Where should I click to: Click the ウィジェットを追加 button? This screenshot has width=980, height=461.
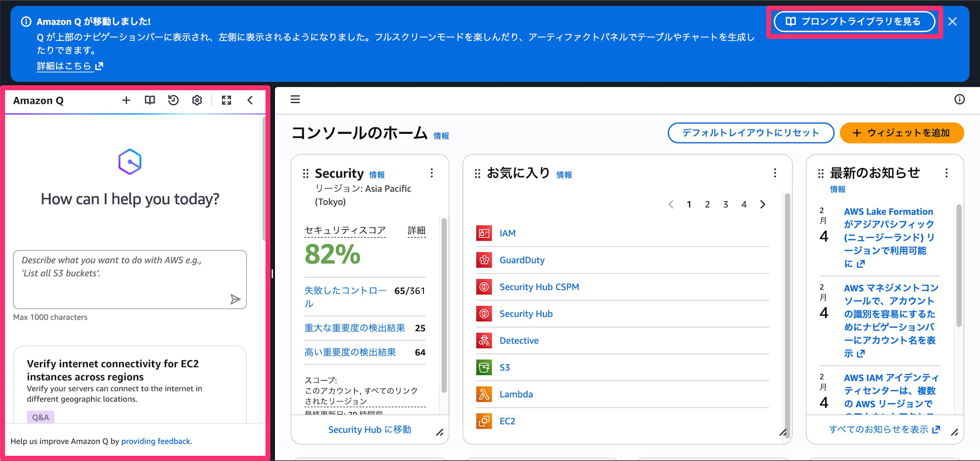point(902,133)
